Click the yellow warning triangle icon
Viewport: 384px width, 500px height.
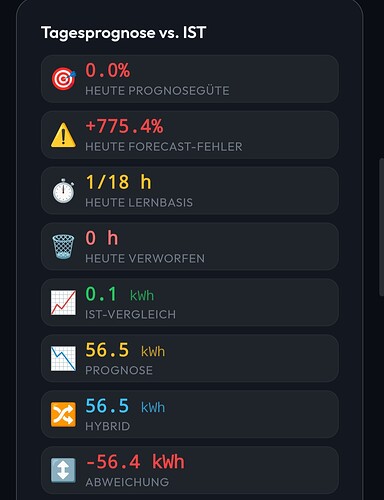(63, 135)
